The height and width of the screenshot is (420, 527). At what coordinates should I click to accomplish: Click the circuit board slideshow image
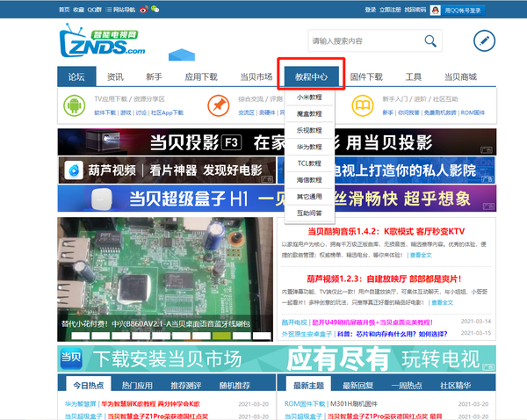165,279
